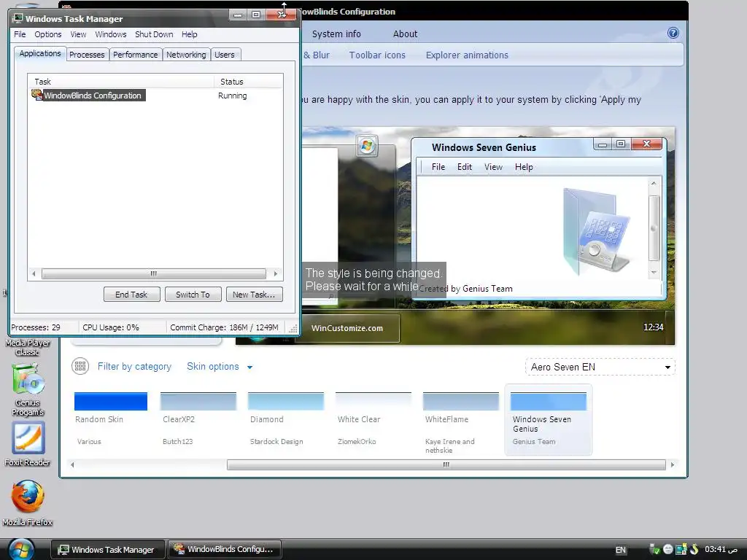Image resolution: width=747 pixels, height=560 pixels.
Task: Open the Options menu in Task Manager
Action: click(x=47, y=34)
